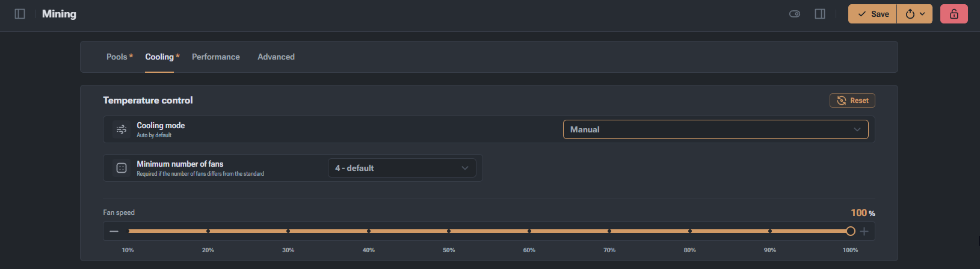Open the Cooling mode dropdown
This screenshot has height=269, width=980.
coord(716,129)
